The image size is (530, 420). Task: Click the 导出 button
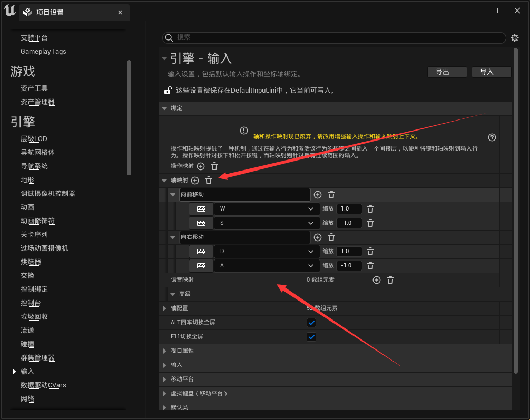pyautogui.click(x=447, y=72)
